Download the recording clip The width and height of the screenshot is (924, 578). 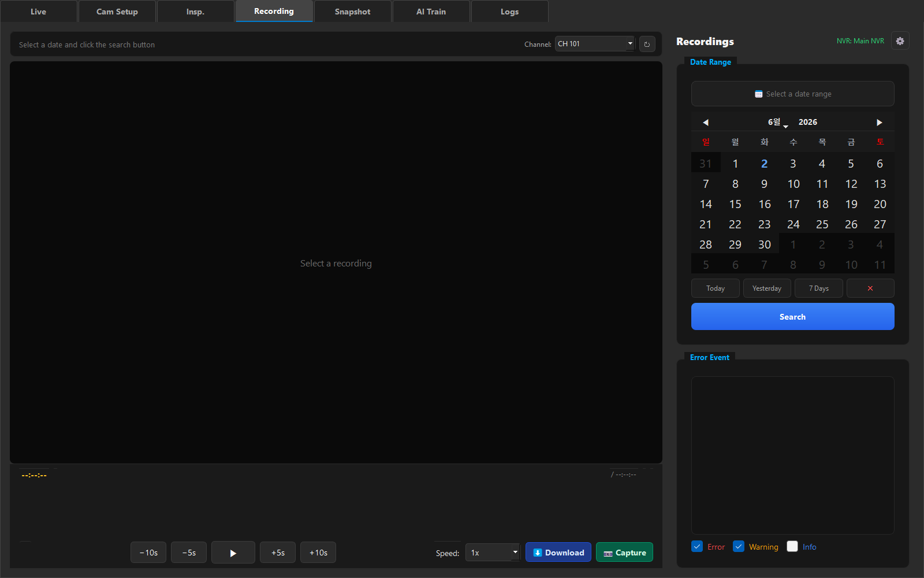tap(558, 553)
